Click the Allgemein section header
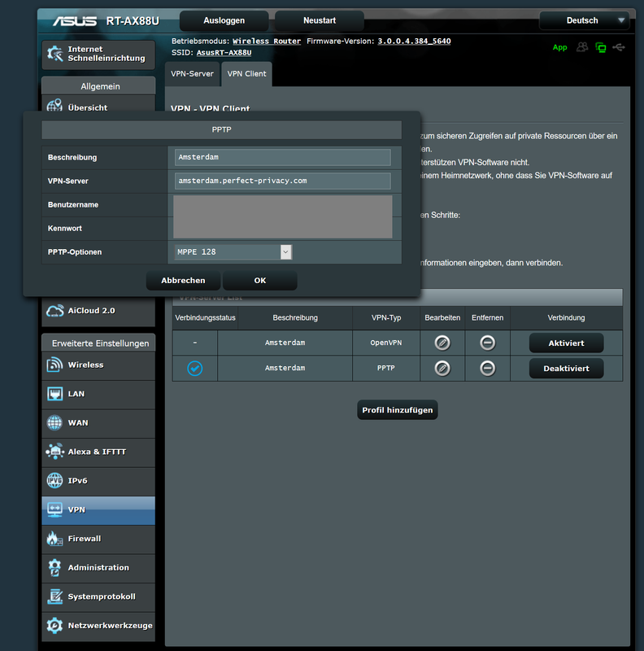Viewport: 644px width, 651px height. point(98,86)
